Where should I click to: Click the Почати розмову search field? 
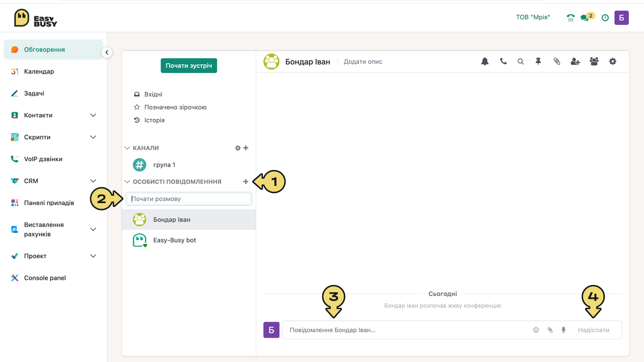[189, 199]
